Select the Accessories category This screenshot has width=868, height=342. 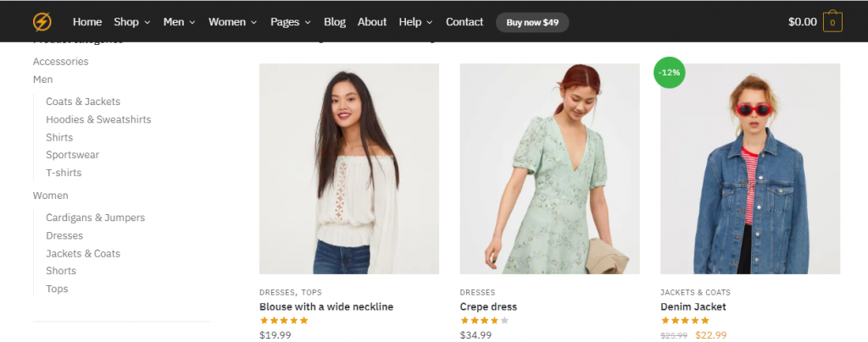60,61
